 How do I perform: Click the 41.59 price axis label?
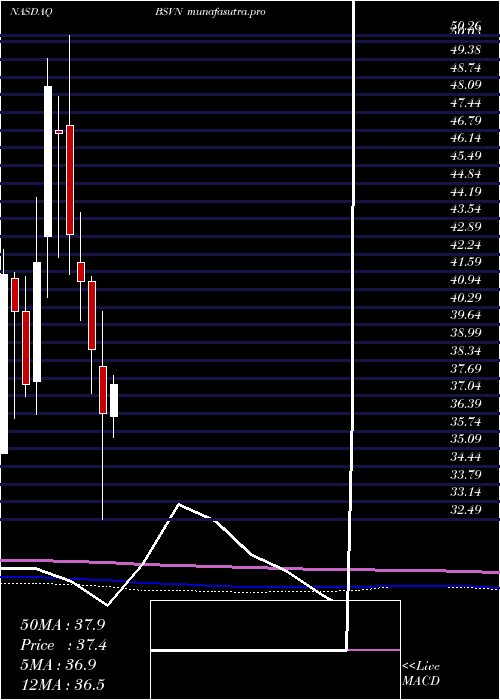click(x=465, y=262)
